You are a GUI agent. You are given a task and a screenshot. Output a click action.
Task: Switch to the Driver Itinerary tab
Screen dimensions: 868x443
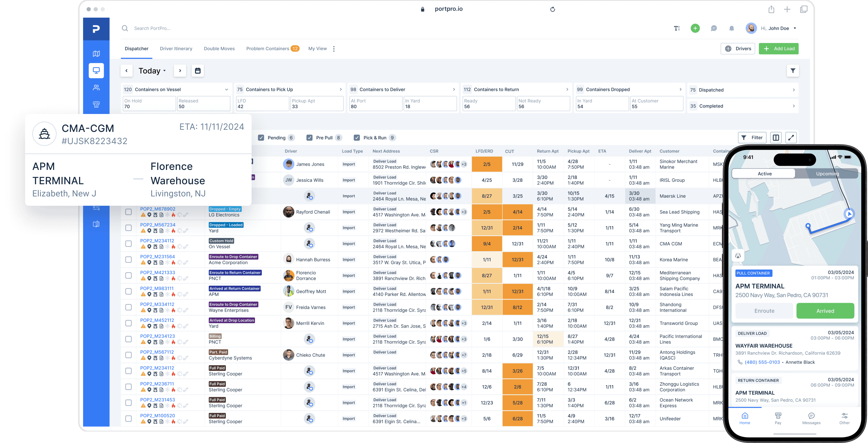(176, 49)
